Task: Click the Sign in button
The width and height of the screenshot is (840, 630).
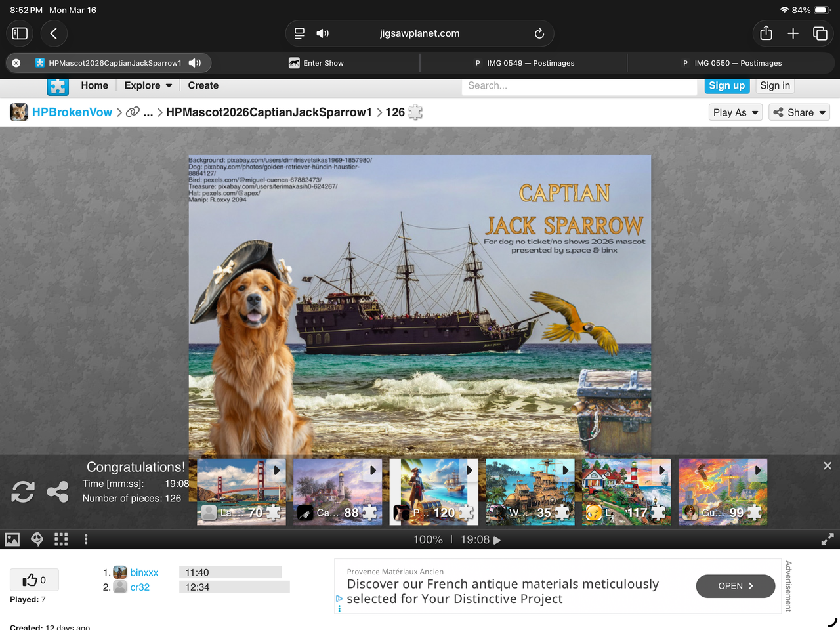Action: click(775, 85)
